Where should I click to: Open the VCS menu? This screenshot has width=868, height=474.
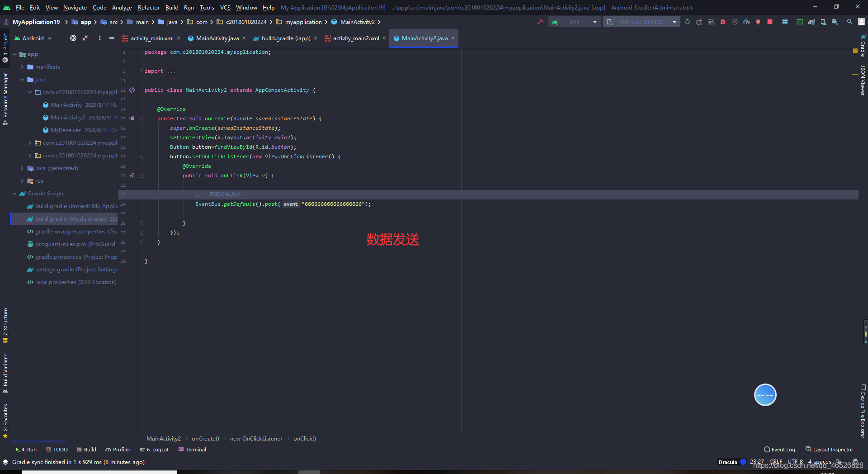(x=225, y=7)
